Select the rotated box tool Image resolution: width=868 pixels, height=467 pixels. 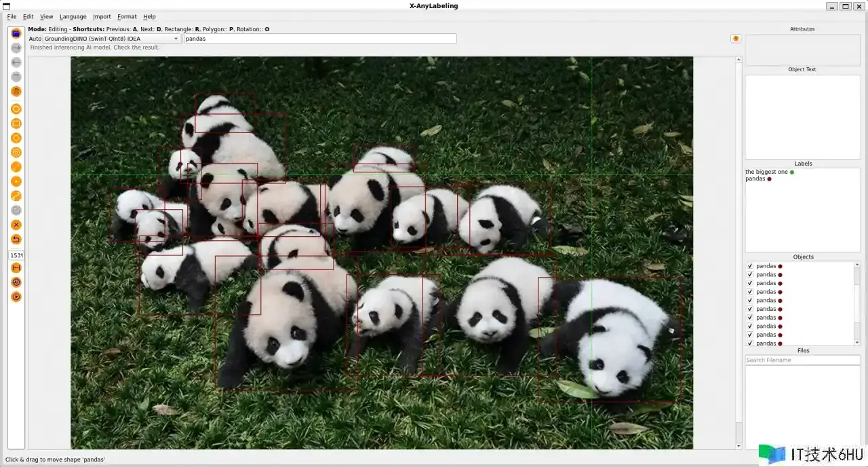16,138
